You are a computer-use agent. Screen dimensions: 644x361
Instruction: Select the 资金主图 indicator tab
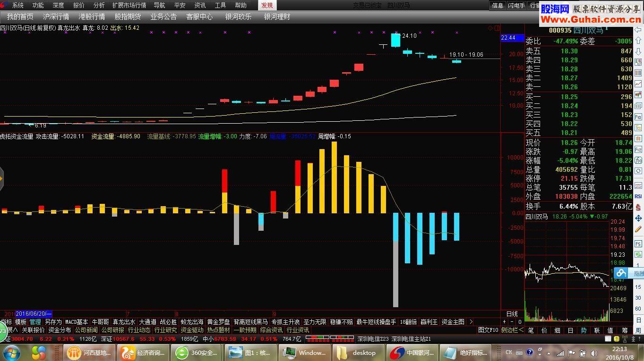coord(453,322)
